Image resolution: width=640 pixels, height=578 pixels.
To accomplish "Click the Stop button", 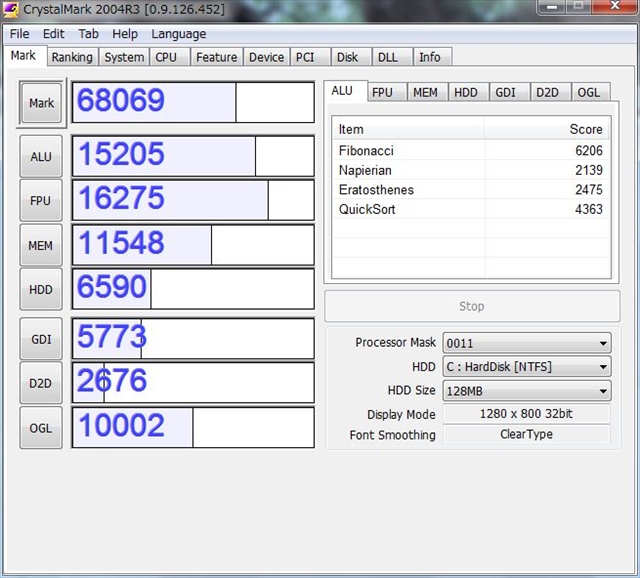I will pyautogui.click(x=472, y=306).
